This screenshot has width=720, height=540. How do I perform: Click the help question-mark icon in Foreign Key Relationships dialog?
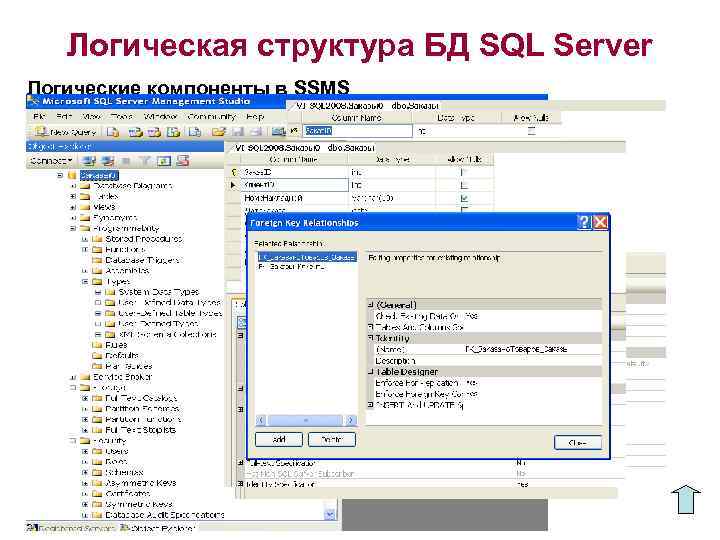584,222
